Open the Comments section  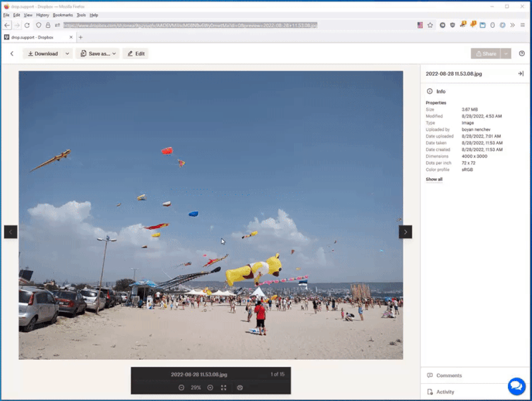449,376
